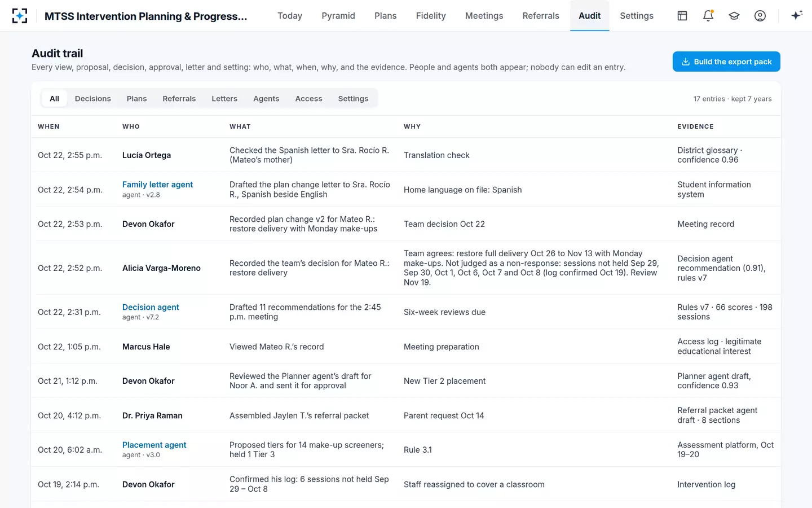This screenshot has width=812, height=508.
Task: Open the Family letter agent link
Action: (157, 185)
